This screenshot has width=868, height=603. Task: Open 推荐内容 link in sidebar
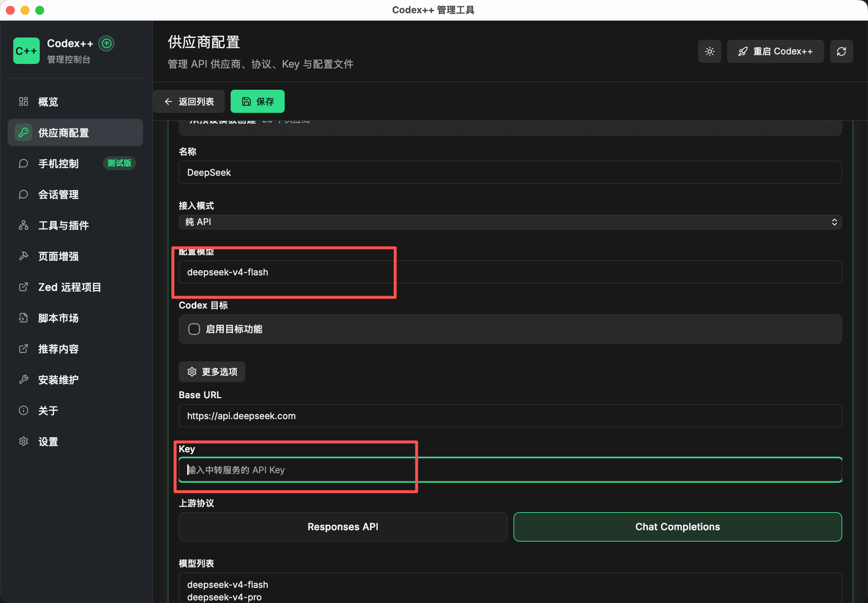tap(75, 349)
